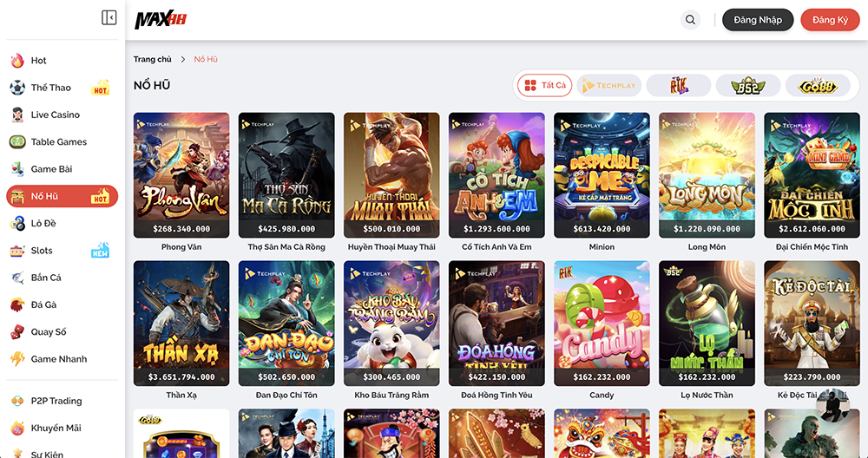Click the NEW badge beside Slots
This screenshot has height=458, width=868.
(x=100, y=250)
